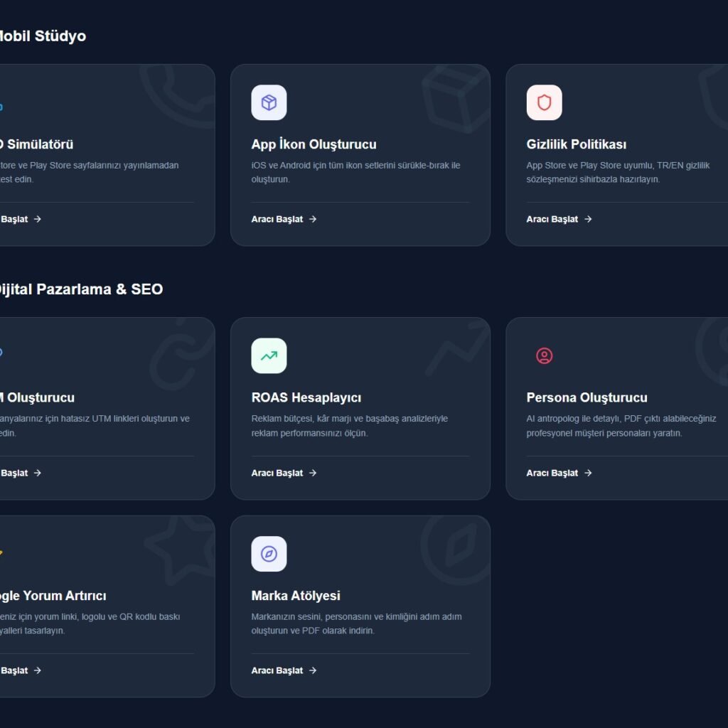The width and height of the screenshot is (728, 728).
Task: Click the arrow on ROAS Hesaplayıcı start link
Action: [x=312, y=473]
